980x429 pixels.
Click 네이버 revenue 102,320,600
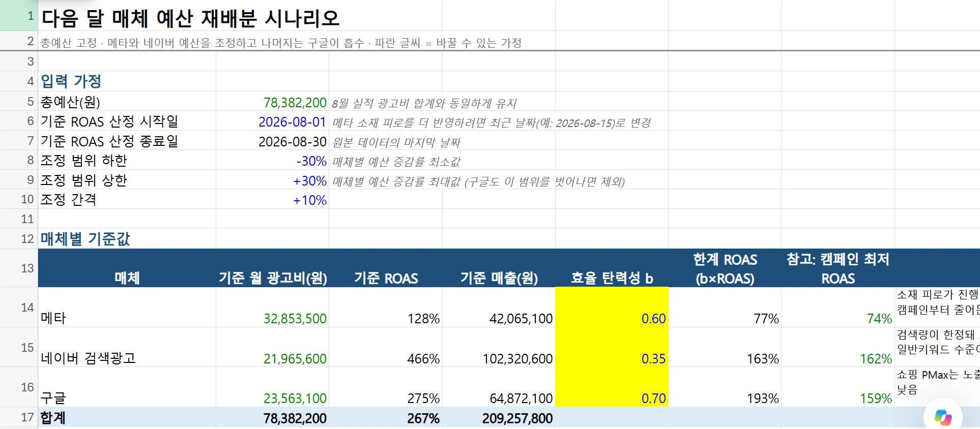click(x=517, y=359)
